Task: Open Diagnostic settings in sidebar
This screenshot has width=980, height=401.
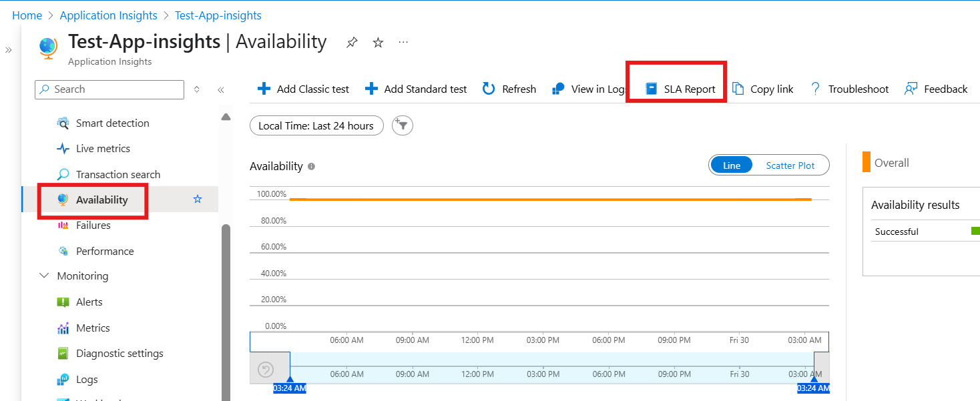Action: (x=119, y=353)
